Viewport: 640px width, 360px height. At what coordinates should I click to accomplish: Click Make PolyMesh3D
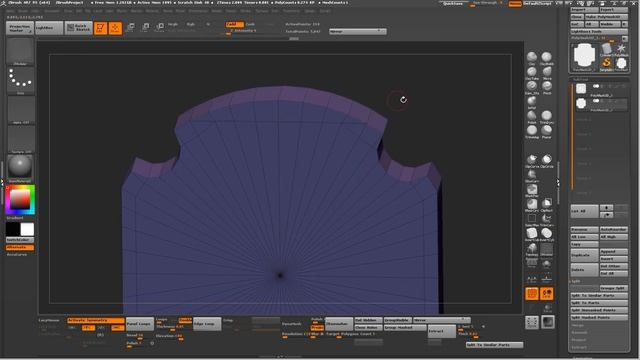[x=606, y=17]
